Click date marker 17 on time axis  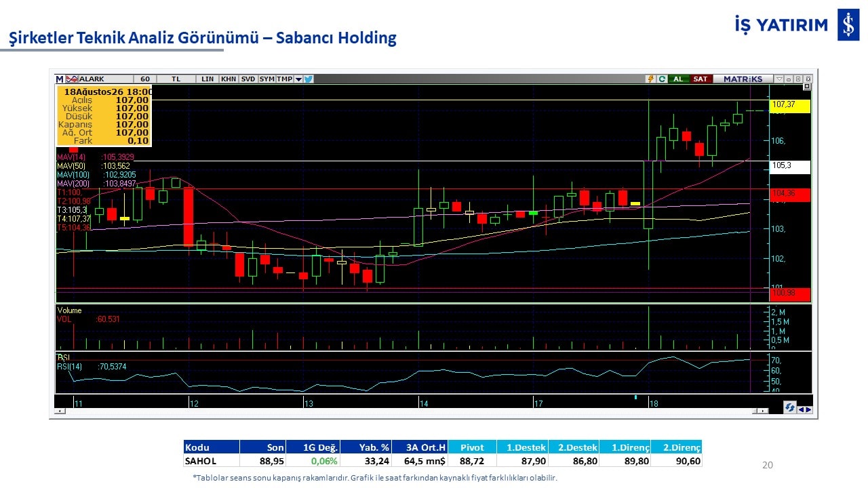538,403
